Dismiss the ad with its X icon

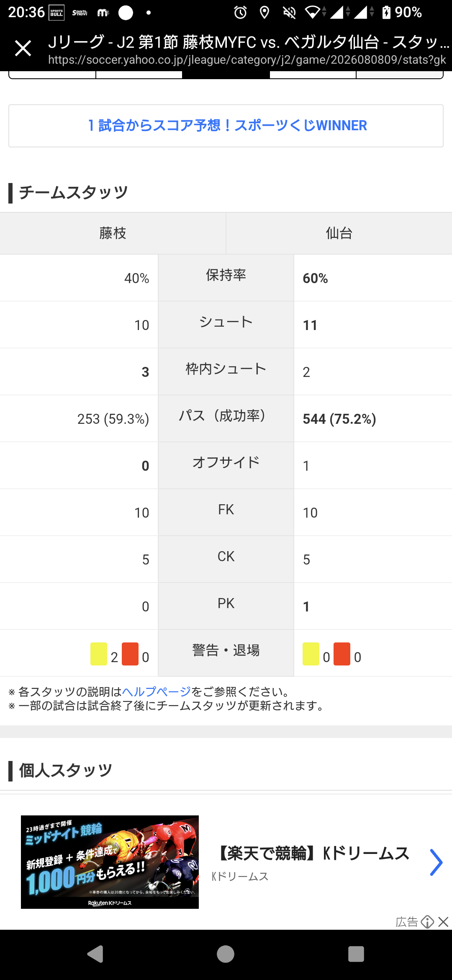[444, 922]
